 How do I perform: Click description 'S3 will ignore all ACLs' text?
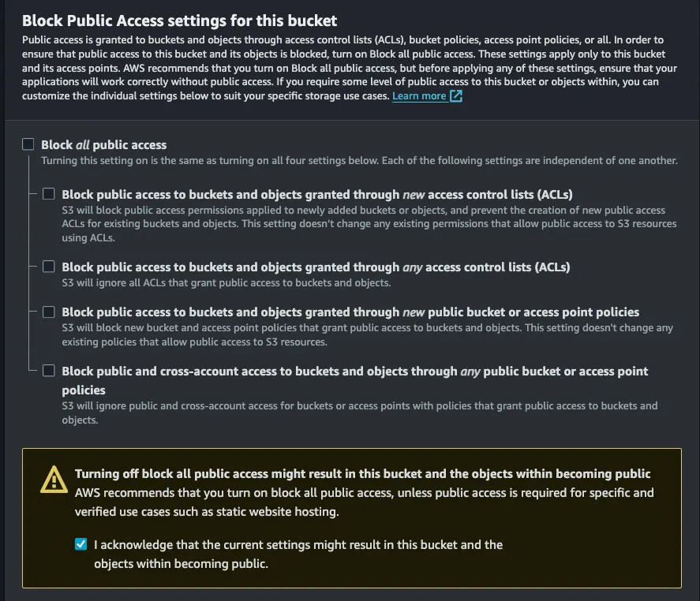tap(226, 282)
